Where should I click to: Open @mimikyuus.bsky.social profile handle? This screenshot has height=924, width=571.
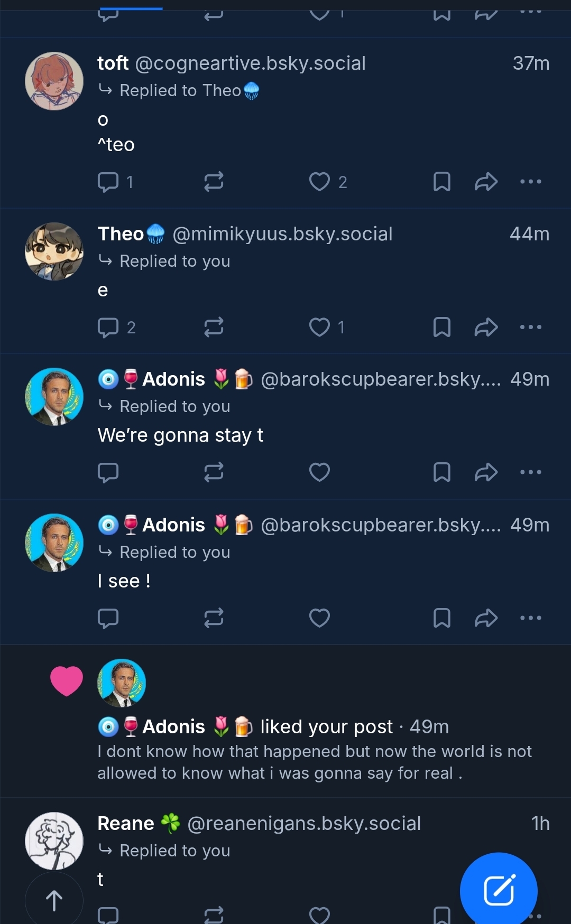282,234
